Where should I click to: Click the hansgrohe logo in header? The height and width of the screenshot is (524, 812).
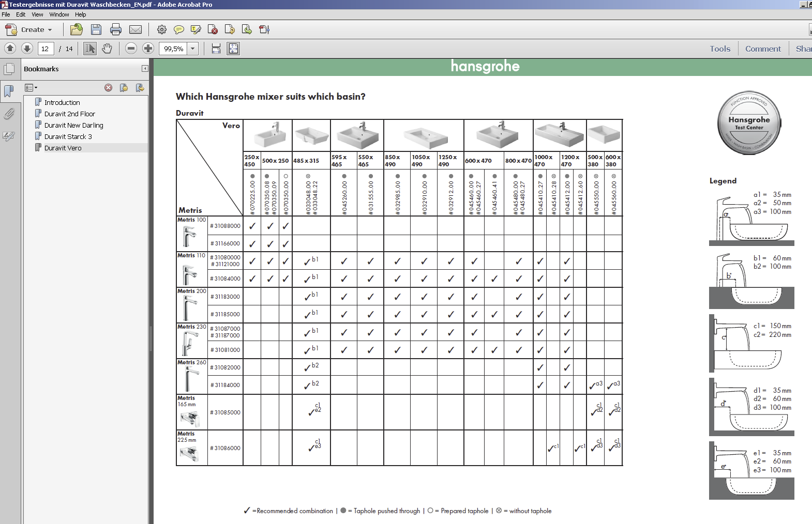tap(485, 66)
